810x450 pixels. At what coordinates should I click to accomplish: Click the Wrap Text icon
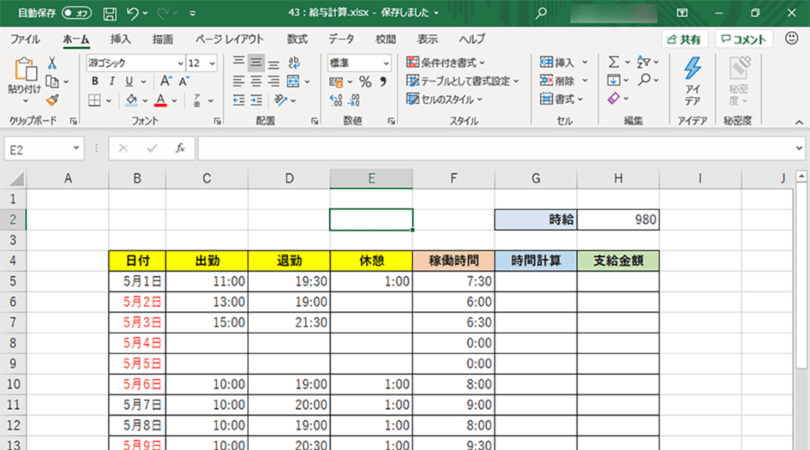pos(294,62)
